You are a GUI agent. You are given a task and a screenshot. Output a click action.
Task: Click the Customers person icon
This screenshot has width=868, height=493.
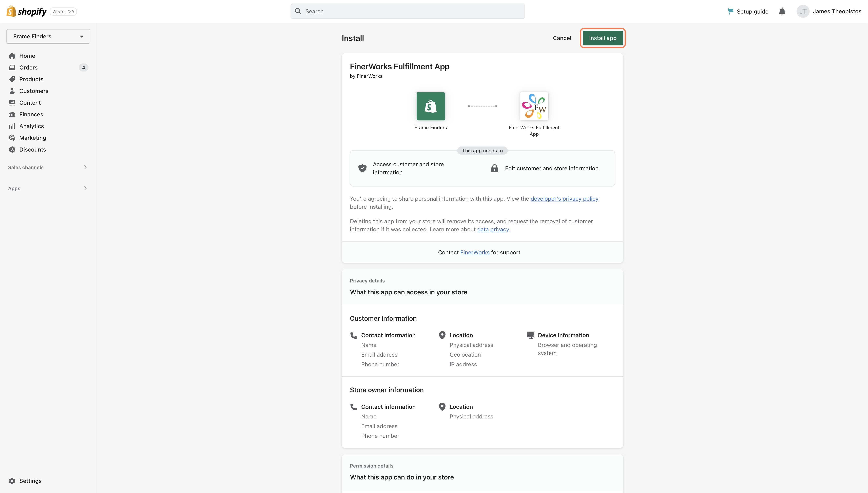point(12,91)
